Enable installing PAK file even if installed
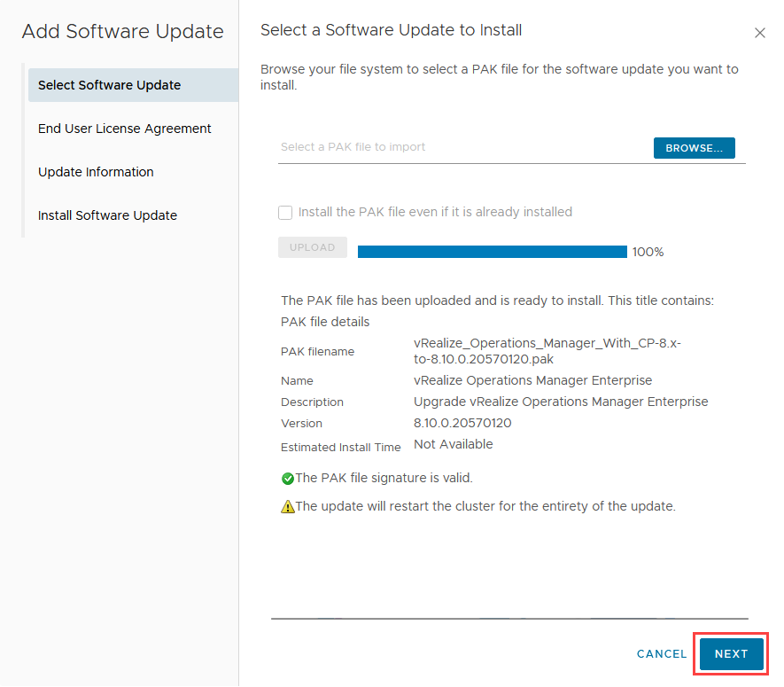This screenshot has width=784, height=687. [x=285, y=213]
